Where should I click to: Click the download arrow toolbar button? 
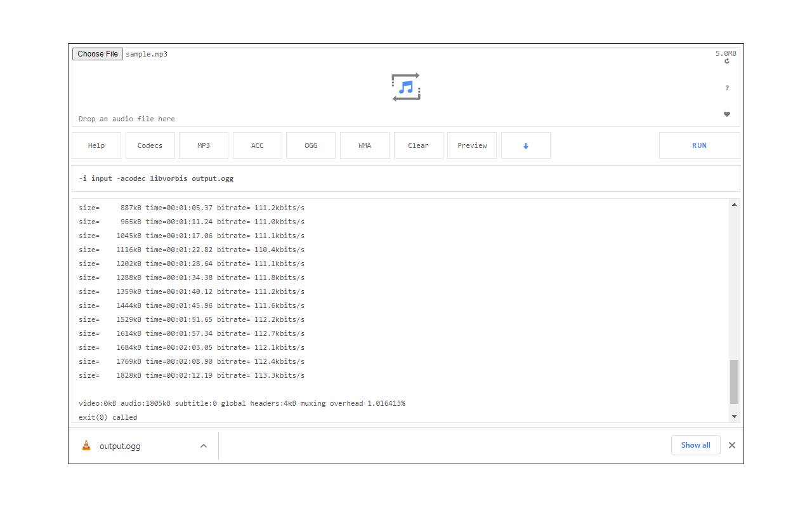tap(525, 145)
